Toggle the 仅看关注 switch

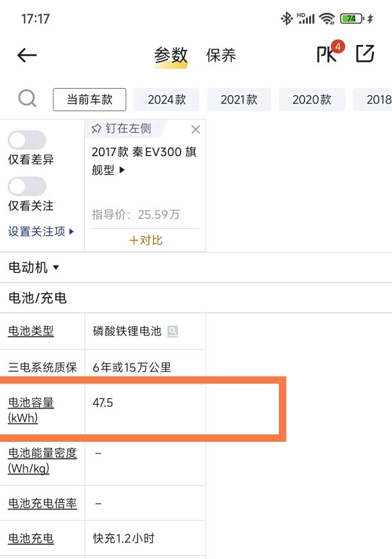(27, 186)
